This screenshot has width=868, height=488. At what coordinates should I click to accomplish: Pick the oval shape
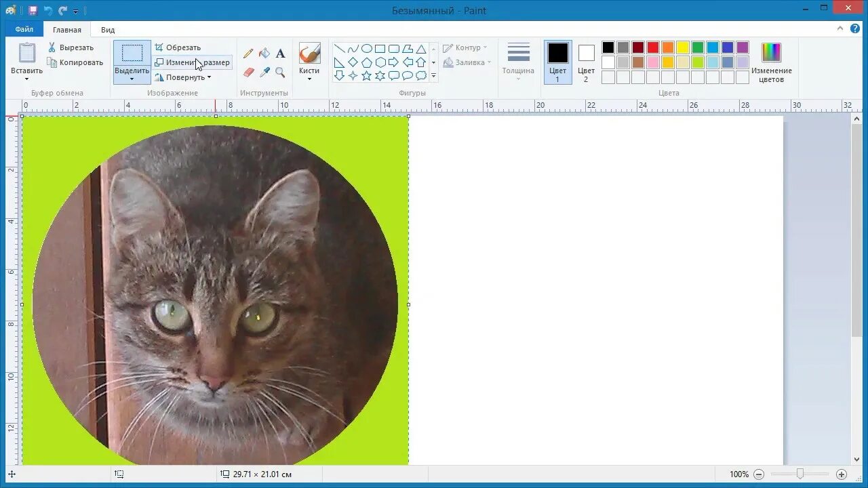click(366, 49)
